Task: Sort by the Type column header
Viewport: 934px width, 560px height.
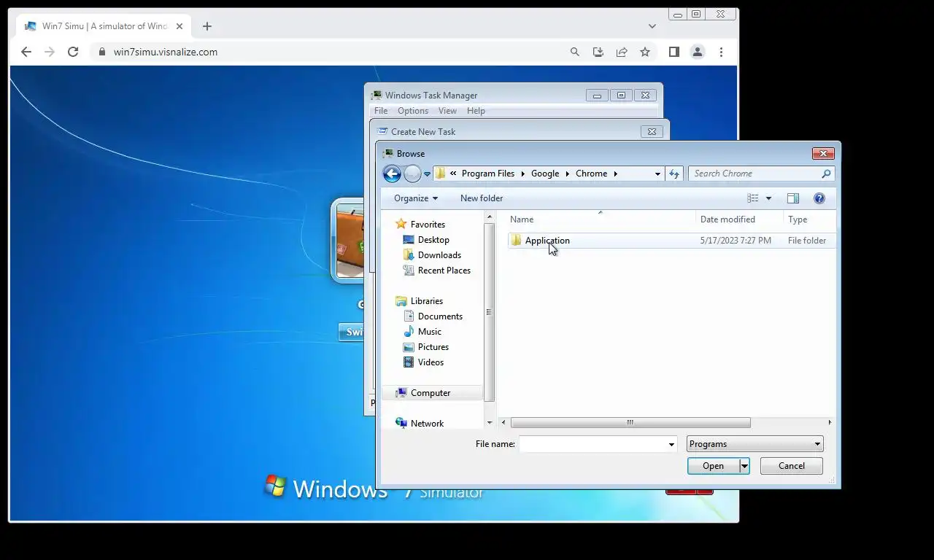Action: tap(798, 219)
